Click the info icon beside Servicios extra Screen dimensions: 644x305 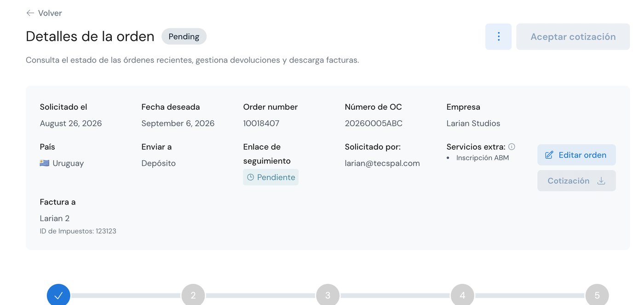click(512, 147)
